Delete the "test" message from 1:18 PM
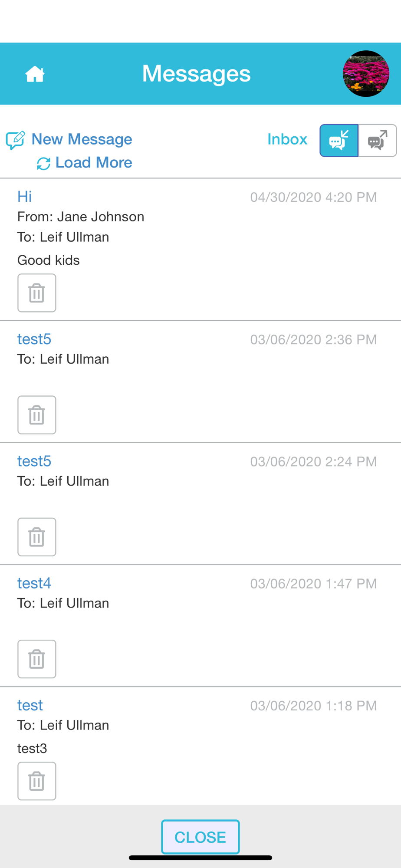The image size is (401, 868). pos(37,781)
